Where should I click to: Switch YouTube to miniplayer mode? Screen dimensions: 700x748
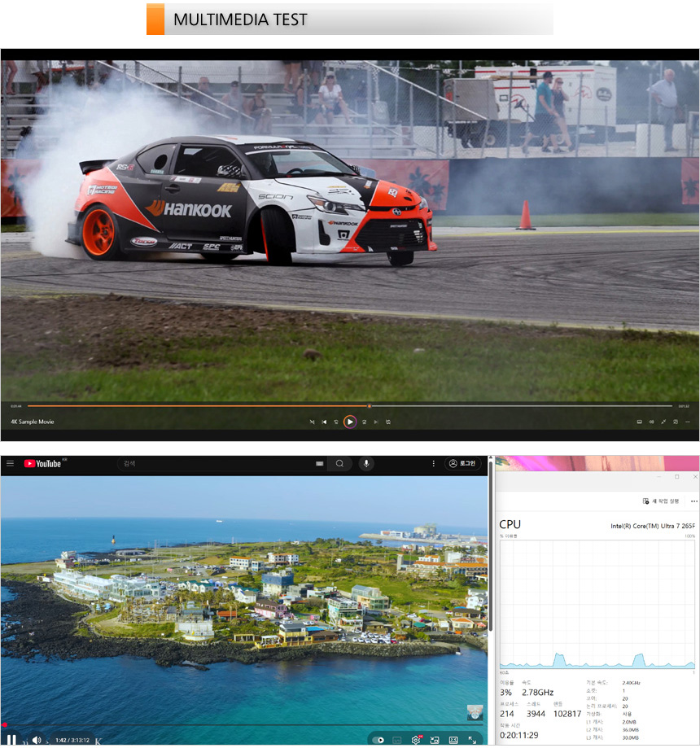click(434, 740)
